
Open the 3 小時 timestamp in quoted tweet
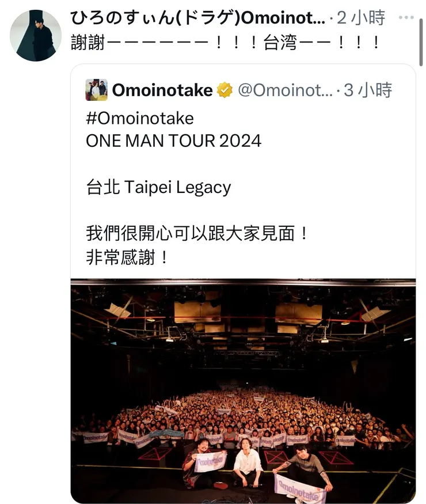(368, 90)
